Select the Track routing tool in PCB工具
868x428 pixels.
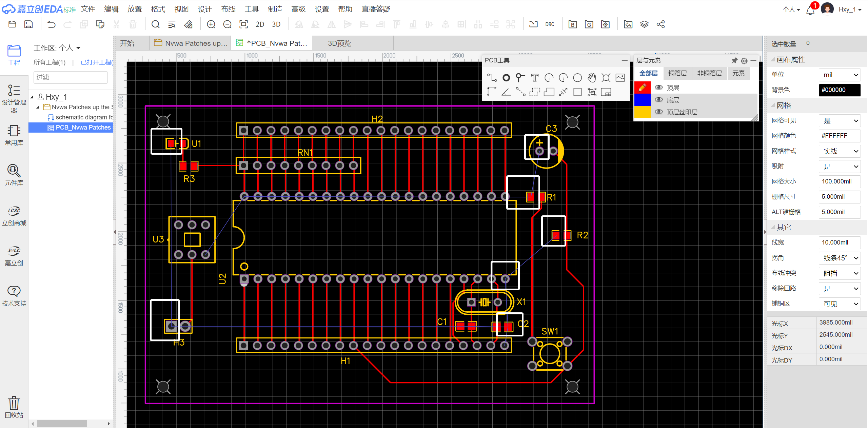coord(492,78)
